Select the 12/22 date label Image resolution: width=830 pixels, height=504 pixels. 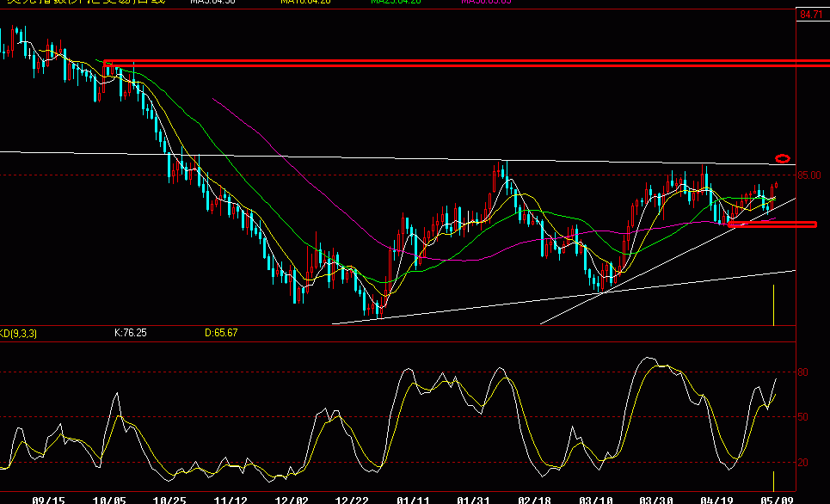click(352, 500)
